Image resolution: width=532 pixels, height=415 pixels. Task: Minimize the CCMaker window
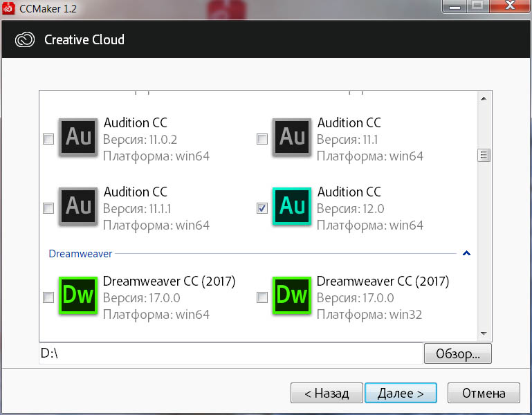click(455, 6)
